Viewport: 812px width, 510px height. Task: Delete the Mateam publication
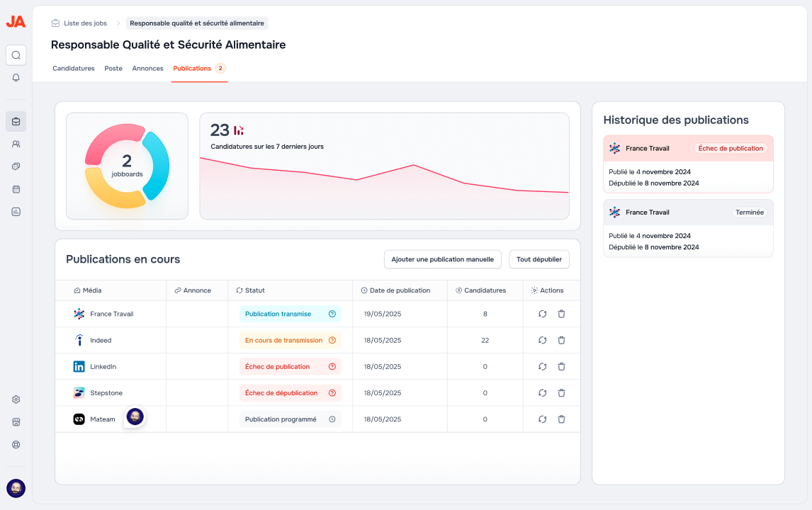pyautogui.click(x=561, y=419)
